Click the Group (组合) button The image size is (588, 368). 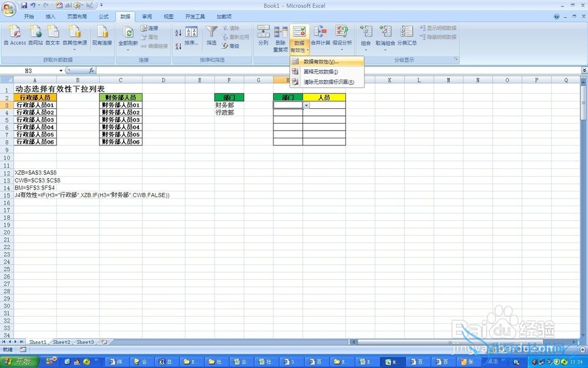click(366, 38)
